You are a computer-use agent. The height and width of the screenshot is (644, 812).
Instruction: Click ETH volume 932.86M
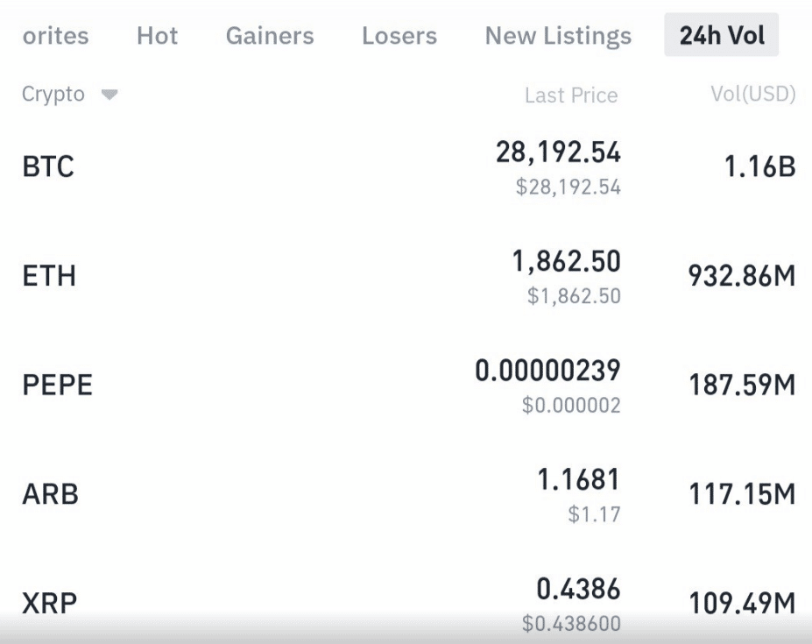point(742,276)
